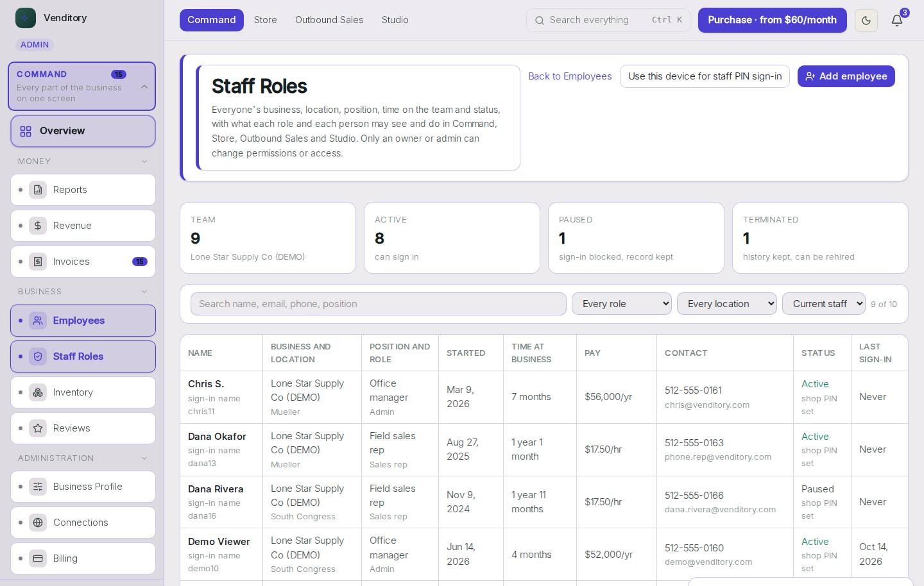Click the Reviews star icon

[x=38, y=428]
